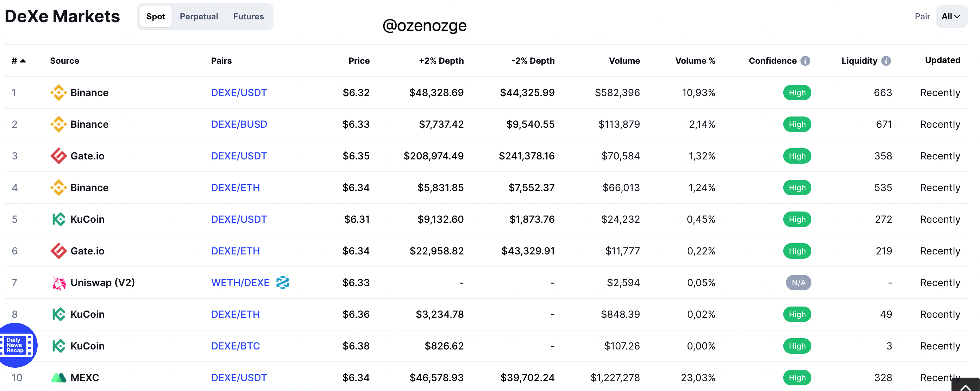Viewport: 980px width, 391px height.
Task: Select the Spot tab
Action: 156,16
